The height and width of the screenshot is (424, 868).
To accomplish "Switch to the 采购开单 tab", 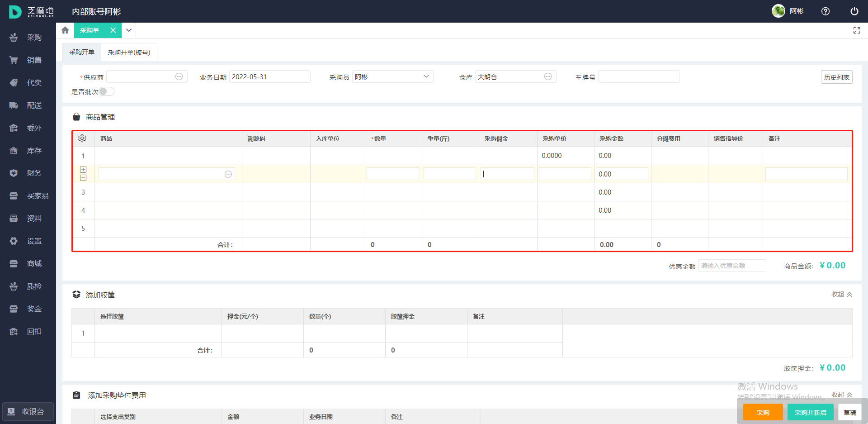I will (x=82, y=52).
